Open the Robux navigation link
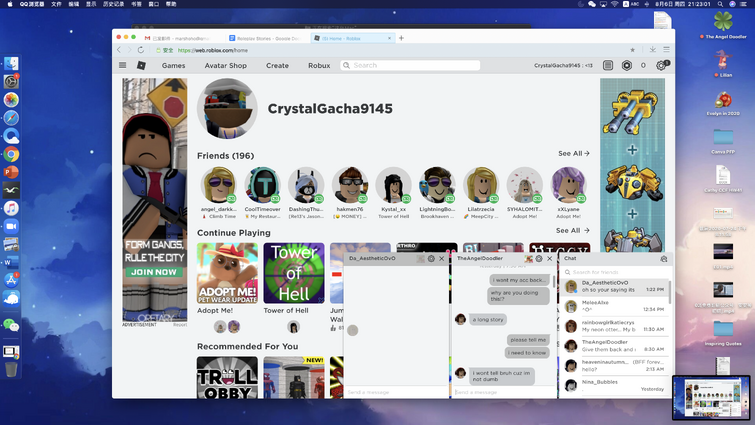 click(x=319, y=65)
